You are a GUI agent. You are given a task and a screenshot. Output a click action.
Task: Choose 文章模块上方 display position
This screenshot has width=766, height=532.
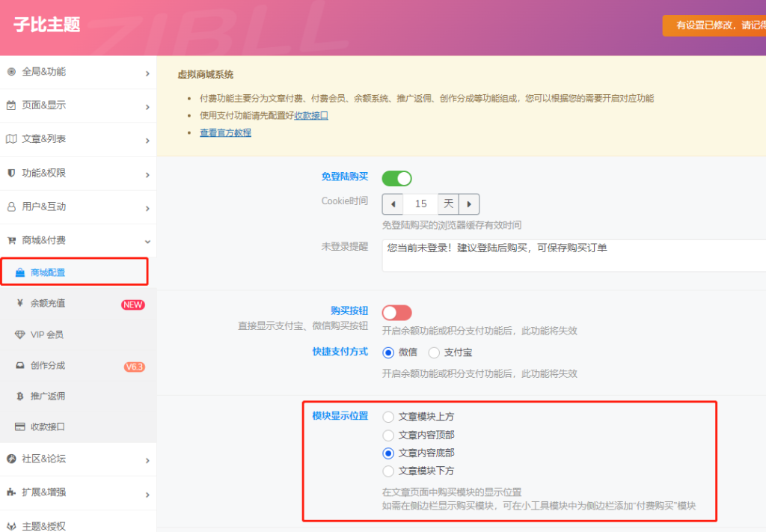[x=388, y=417]
